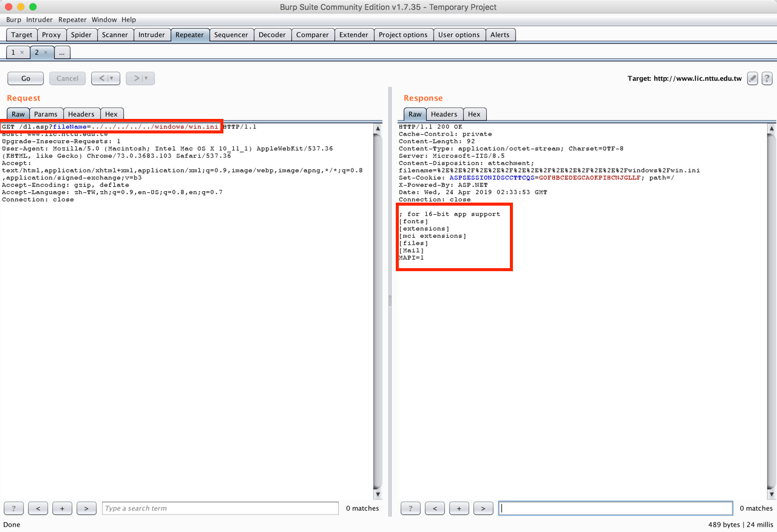Switch to the Spider tab
This screenshot has width=777, height=532.
coord(81,35)
